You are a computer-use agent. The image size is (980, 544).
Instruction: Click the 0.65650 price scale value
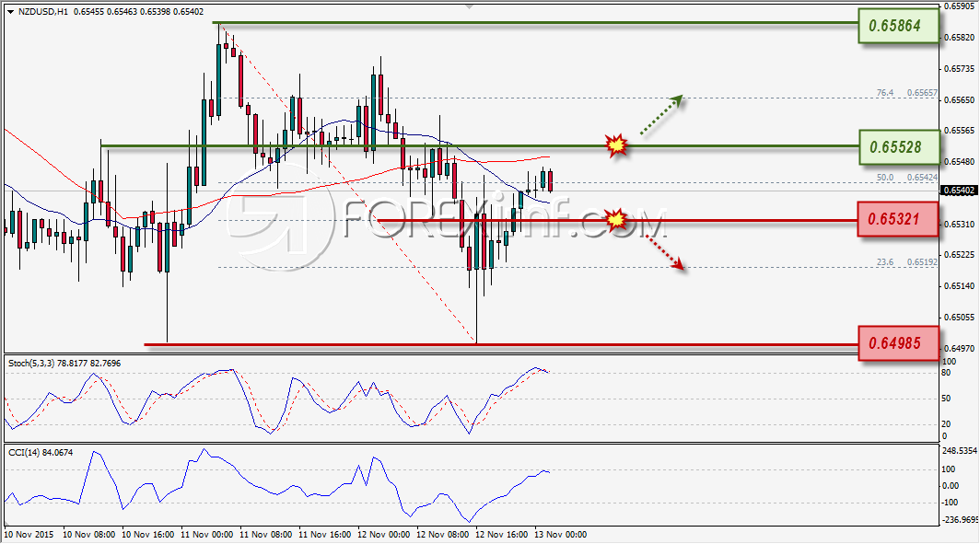(960, 100)
